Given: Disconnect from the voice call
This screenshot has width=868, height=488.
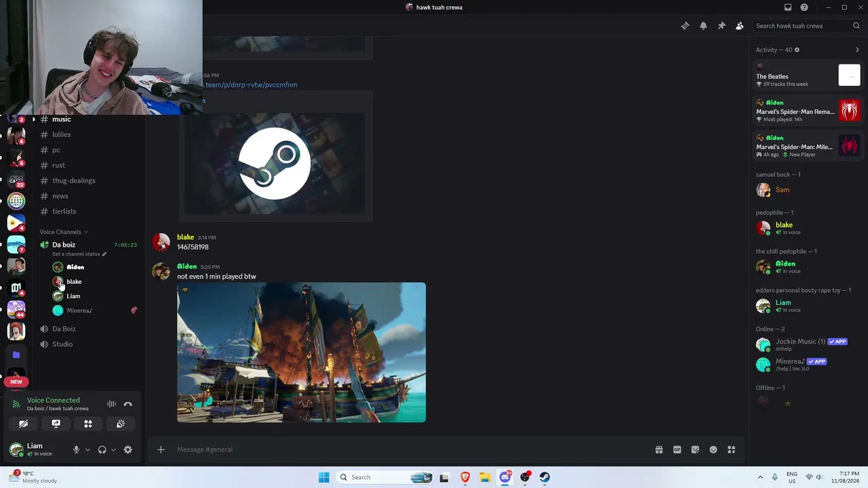Looking at the screenshot, I should tap(127, 404).
